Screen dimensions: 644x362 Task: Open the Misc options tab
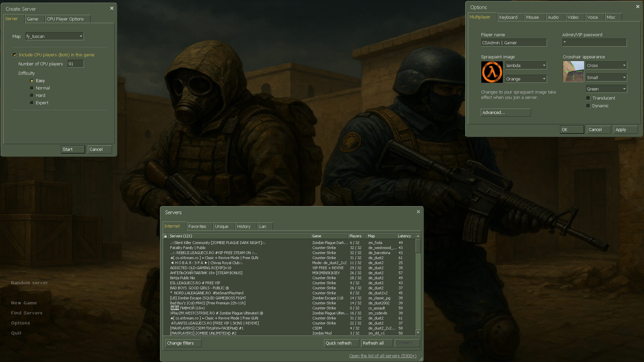point(613,17)
